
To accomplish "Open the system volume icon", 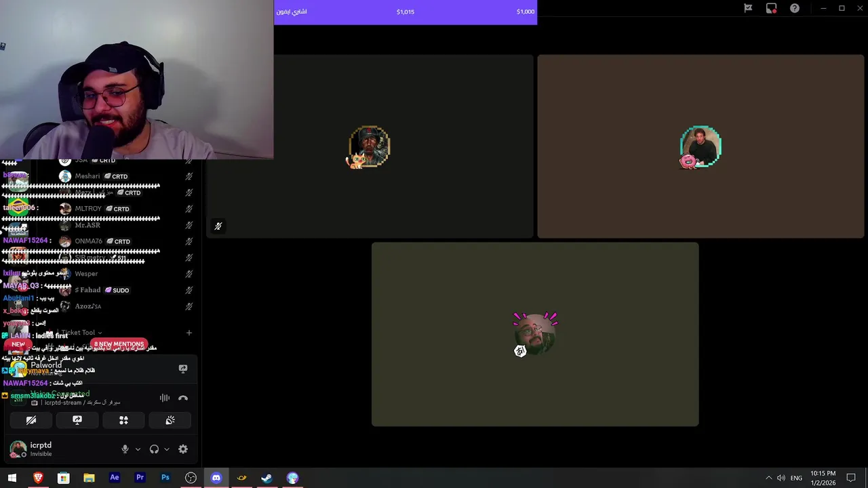I will click(x=781, y=478).
